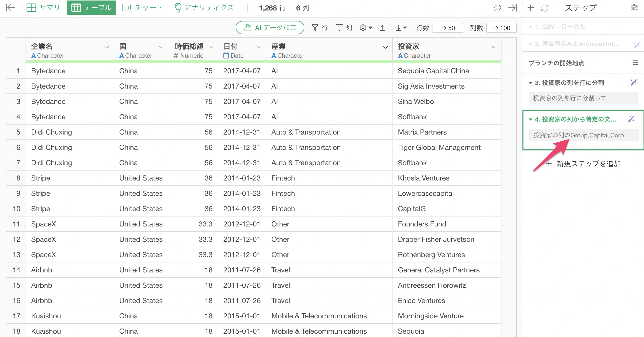Click the column filter funnel button

(x=344, y=28)
